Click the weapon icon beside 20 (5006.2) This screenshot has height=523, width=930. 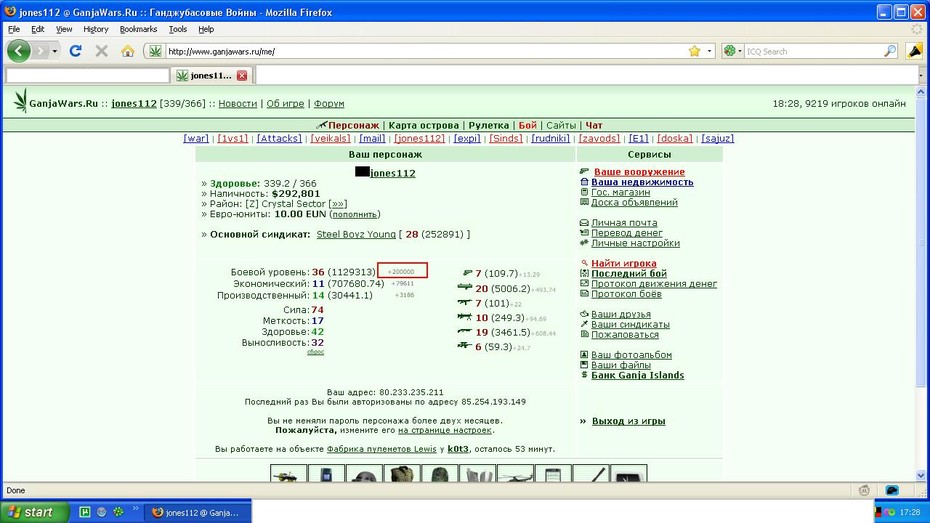(465, 287)
